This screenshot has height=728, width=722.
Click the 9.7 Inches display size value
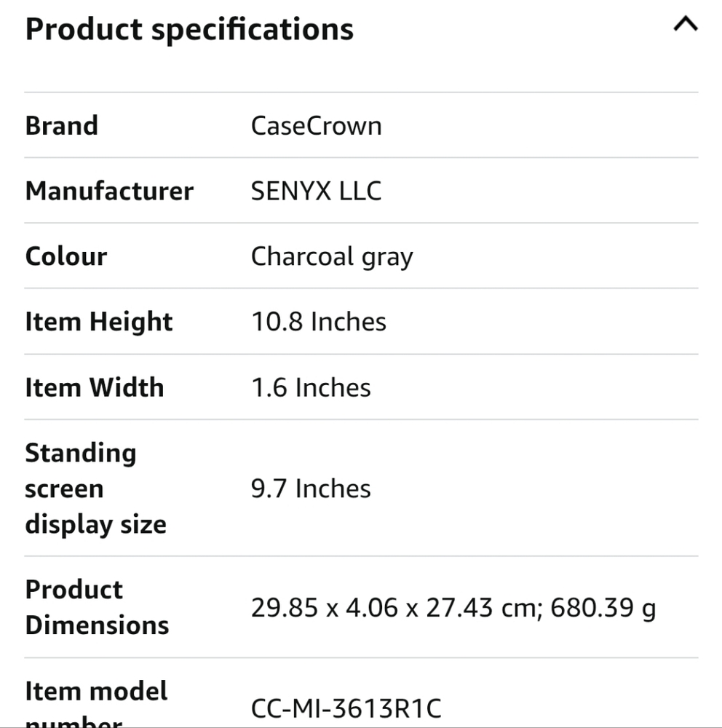pos(311,488)
